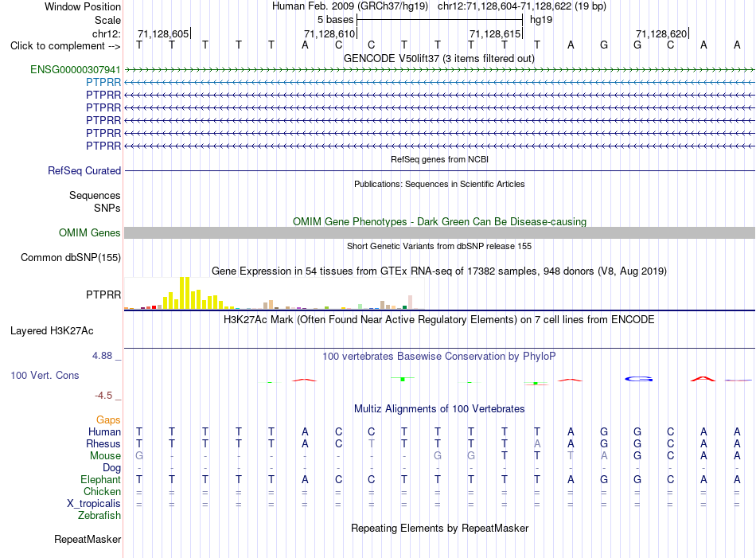756x558 pixels.
Task: Click the Zebrafish alignment row label
Action: (x=99, y=516)
